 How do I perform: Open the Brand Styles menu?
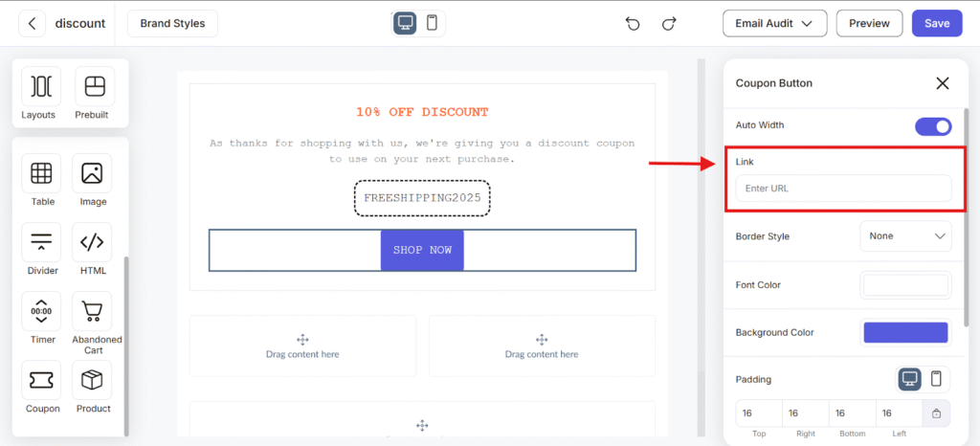172,24
